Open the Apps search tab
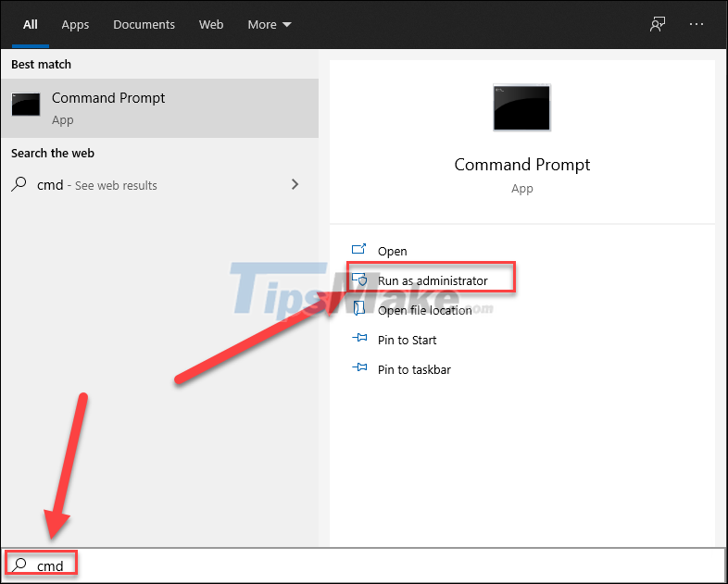This screenshot has height=584, width=728. (x=75, y=25)
